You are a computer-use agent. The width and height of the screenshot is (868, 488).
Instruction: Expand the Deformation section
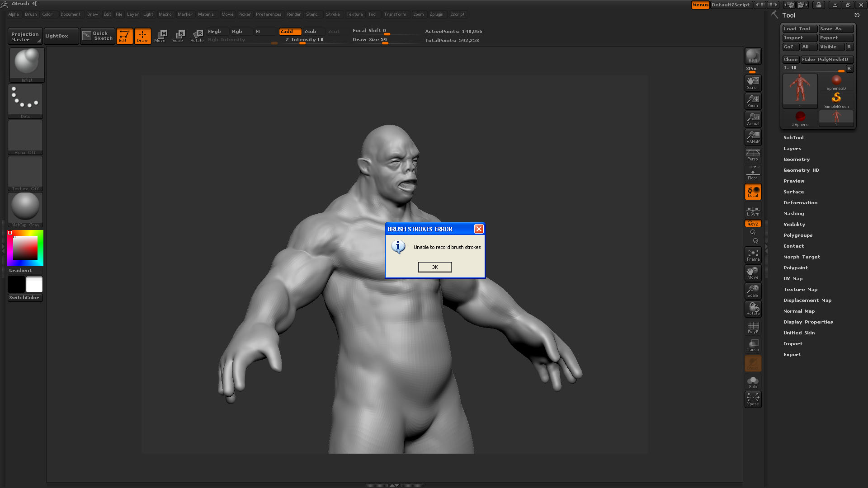[800, 202]
